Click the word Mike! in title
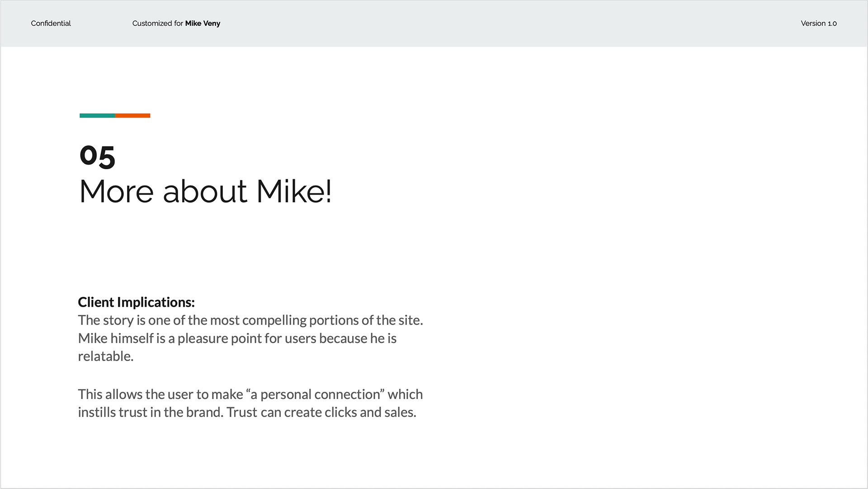The image size is (868, 489). point(294,191)
